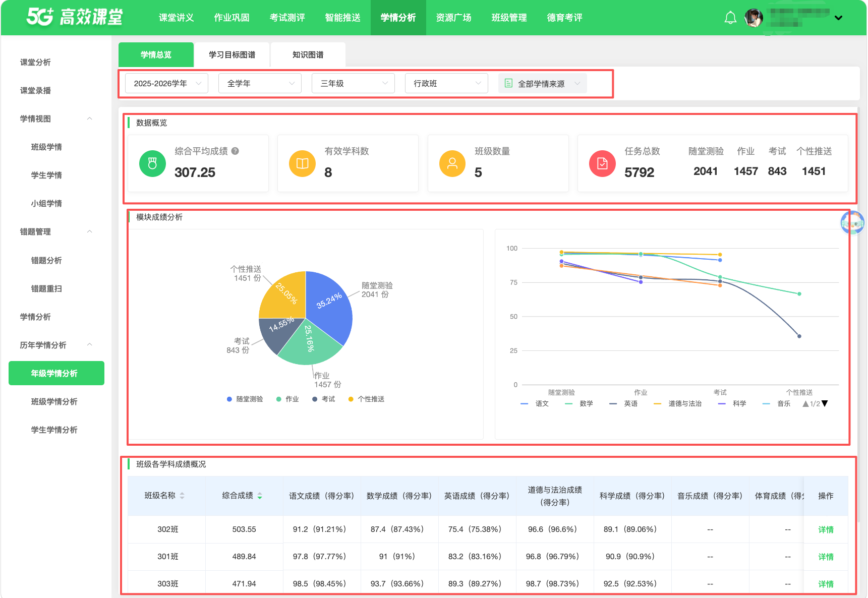
Task: Open the 行政班 class type dropdown
Action: 446,83
